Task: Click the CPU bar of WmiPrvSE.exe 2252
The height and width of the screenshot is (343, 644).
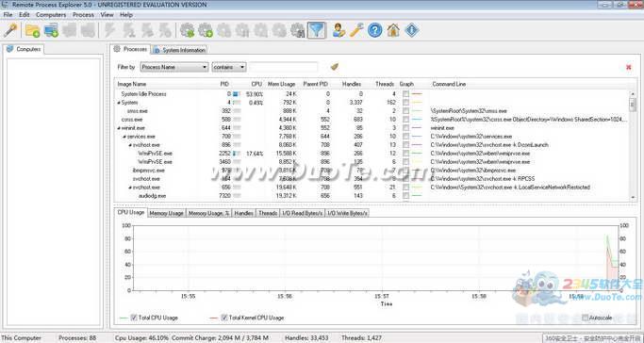Action: (237, 154)
